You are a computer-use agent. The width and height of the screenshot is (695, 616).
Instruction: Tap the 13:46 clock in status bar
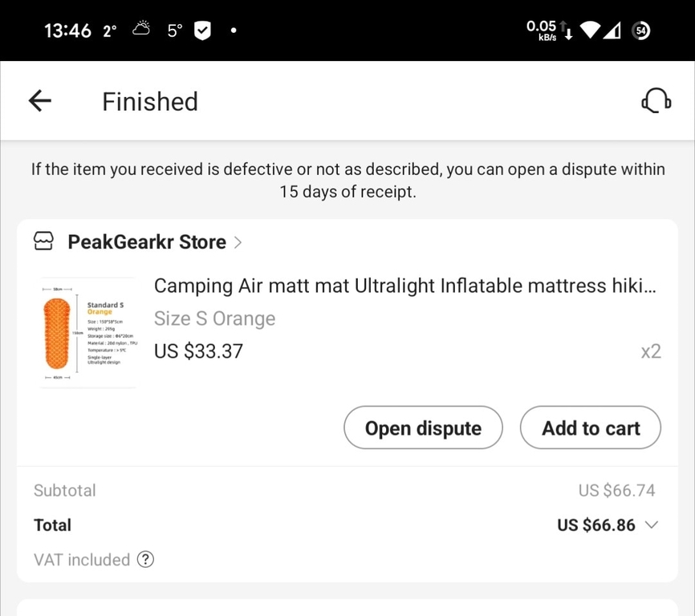tap(67, 30)
